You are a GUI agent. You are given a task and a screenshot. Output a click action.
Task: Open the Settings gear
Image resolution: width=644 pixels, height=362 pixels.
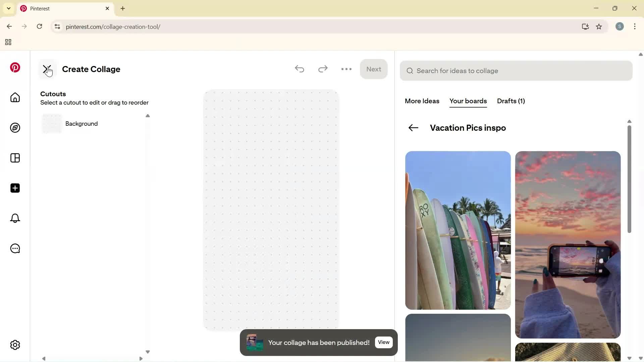(15, 345)
